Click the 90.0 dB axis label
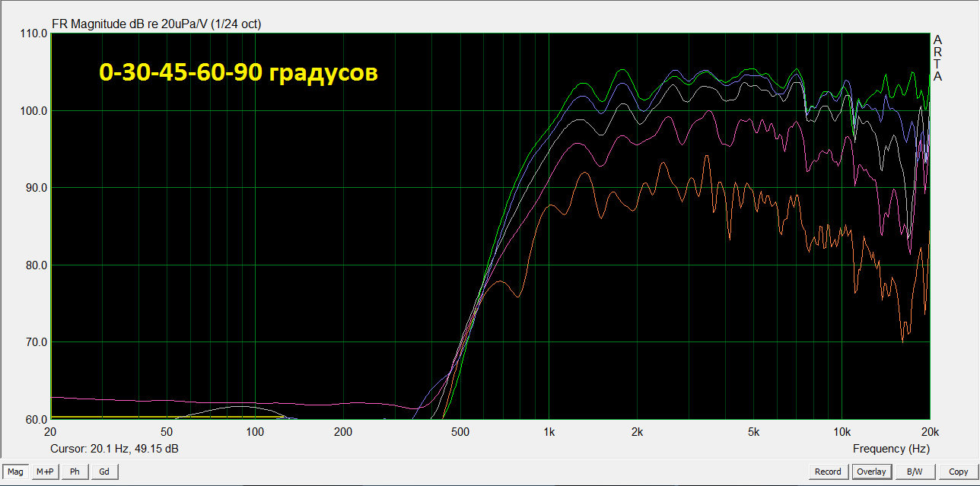980x486 pixels. click(x=37, y=188)
